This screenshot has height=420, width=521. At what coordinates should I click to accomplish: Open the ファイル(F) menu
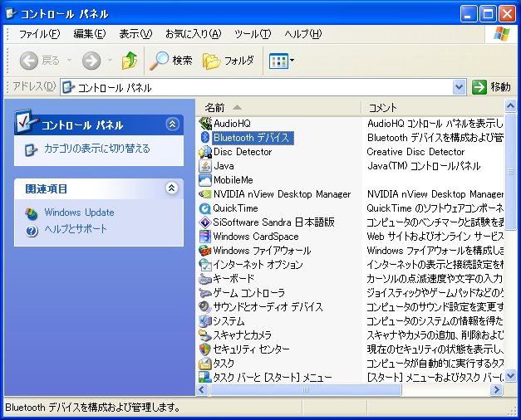pos(39,34)
